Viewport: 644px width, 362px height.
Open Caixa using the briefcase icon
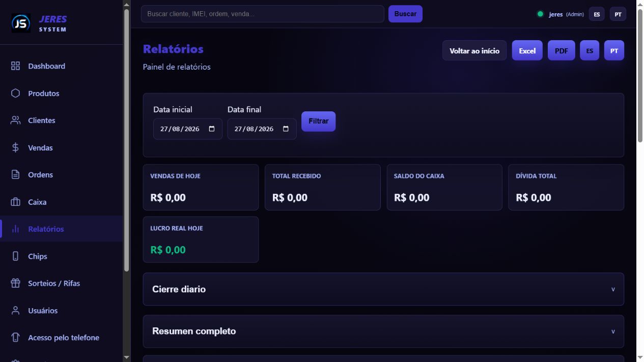point(15,202)
